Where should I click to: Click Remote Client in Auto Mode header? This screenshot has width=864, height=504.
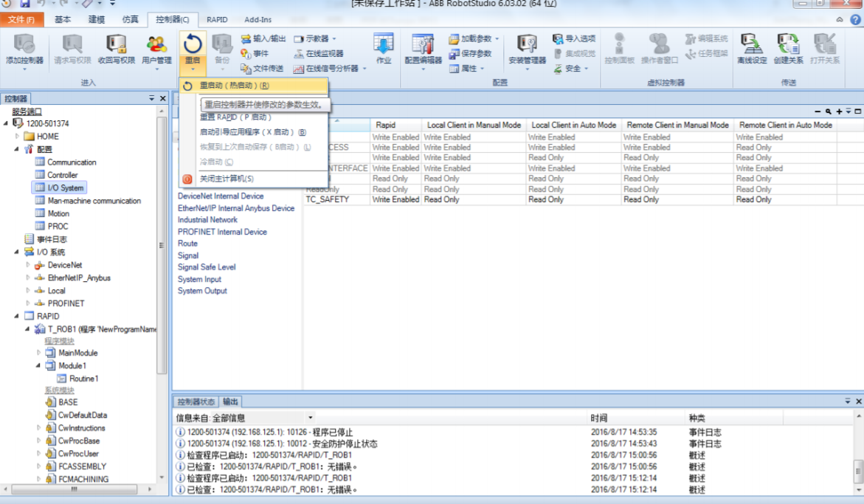[x=785, y=125]
